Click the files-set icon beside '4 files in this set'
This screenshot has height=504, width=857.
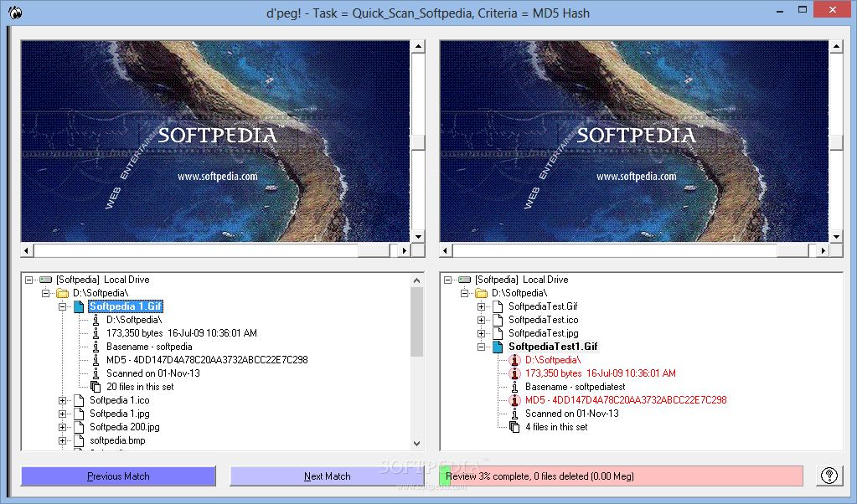514,427
